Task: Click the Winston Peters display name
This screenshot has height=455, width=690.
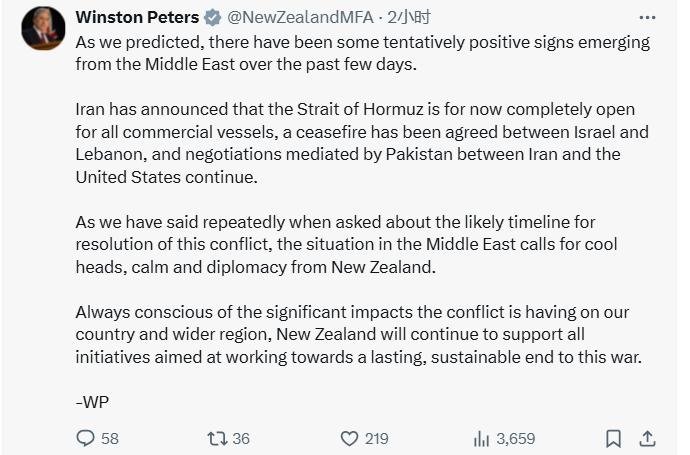Action: point(137,18)
